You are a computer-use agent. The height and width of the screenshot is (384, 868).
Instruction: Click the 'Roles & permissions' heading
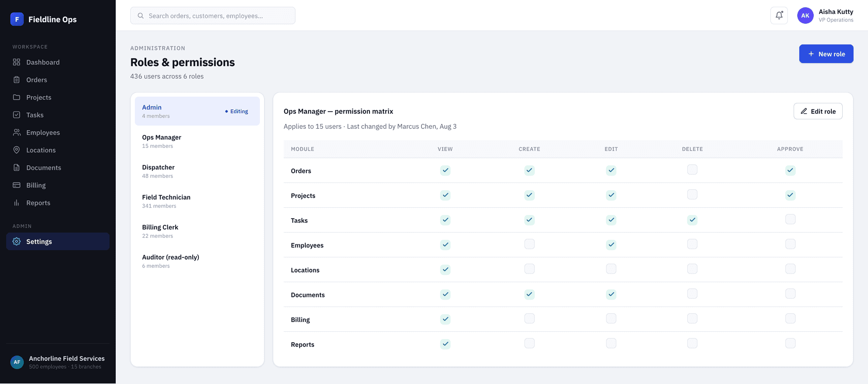click(182, 62)
